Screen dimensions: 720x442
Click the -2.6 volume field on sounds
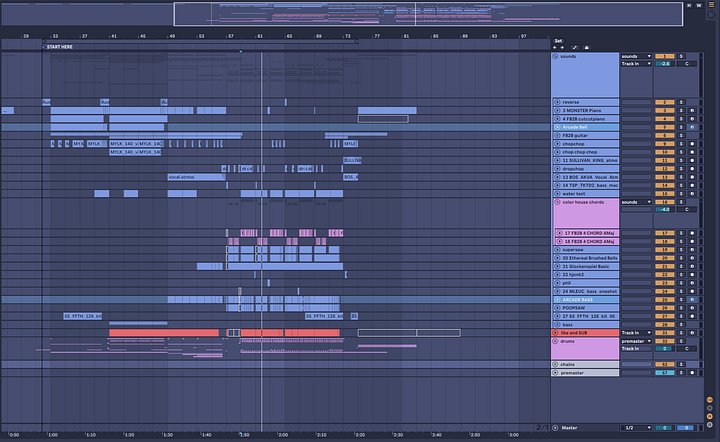[x=664, y=64]
